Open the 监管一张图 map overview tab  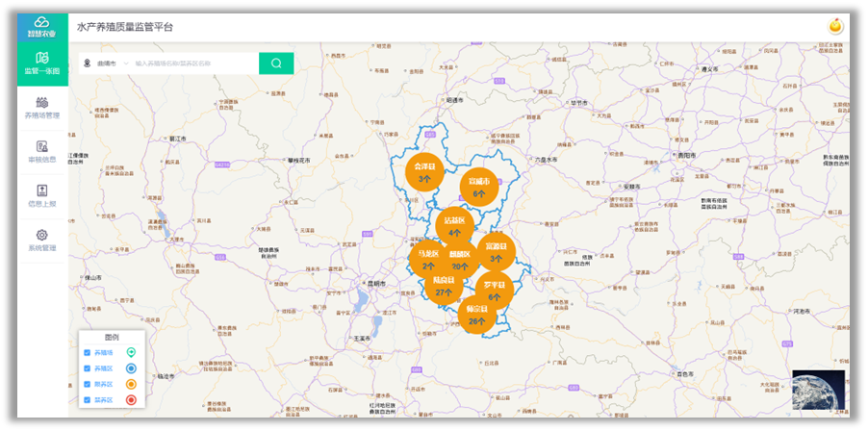click(42, 63)
